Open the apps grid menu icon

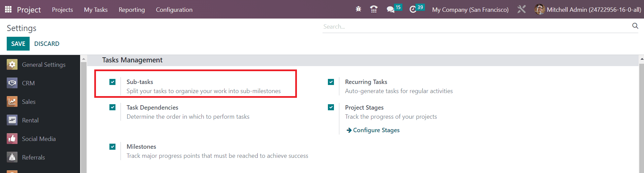[8, 9]
